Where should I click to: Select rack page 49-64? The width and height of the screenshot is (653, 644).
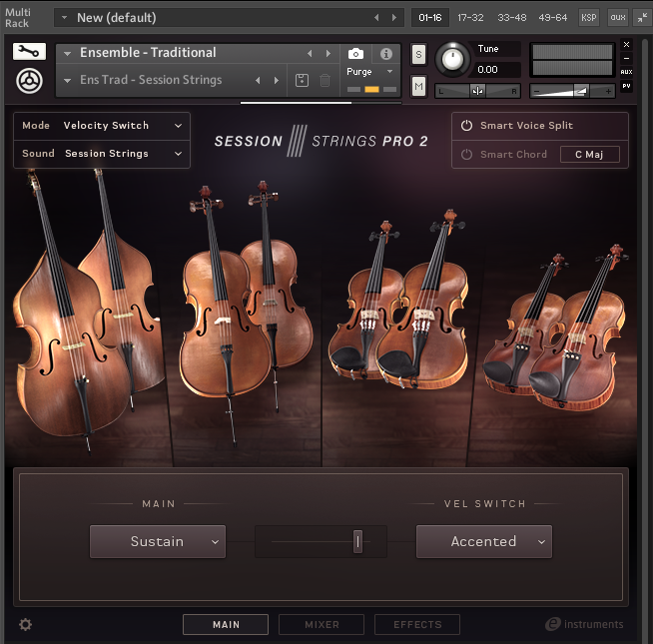(552, 18)
